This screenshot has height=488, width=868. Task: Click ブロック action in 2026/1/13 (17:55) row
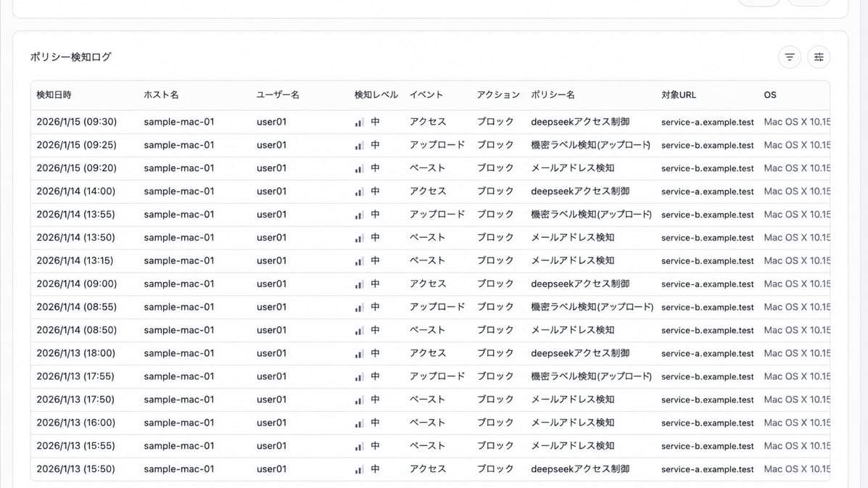click(x=495, y=376)
